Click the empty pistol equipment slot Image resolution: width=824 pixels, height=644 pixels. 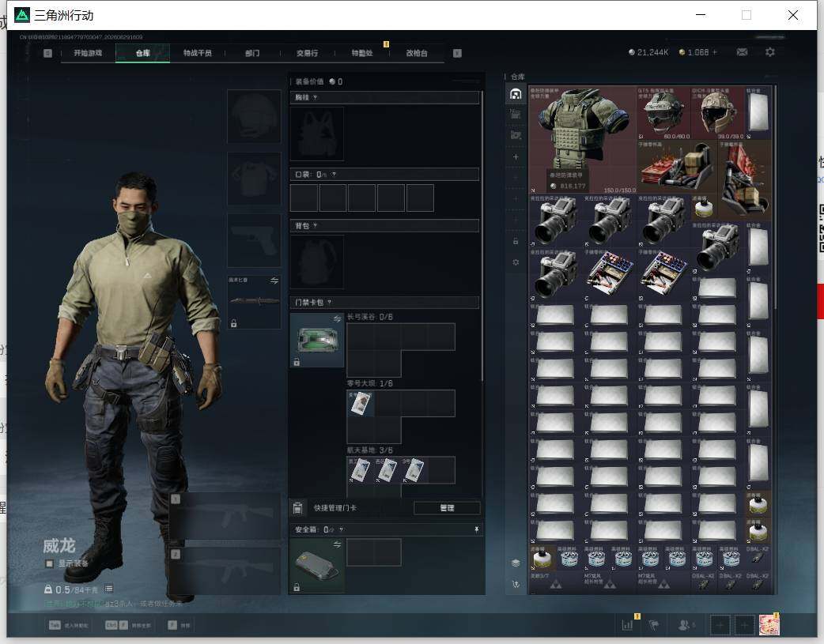click(x=254, y=240)
